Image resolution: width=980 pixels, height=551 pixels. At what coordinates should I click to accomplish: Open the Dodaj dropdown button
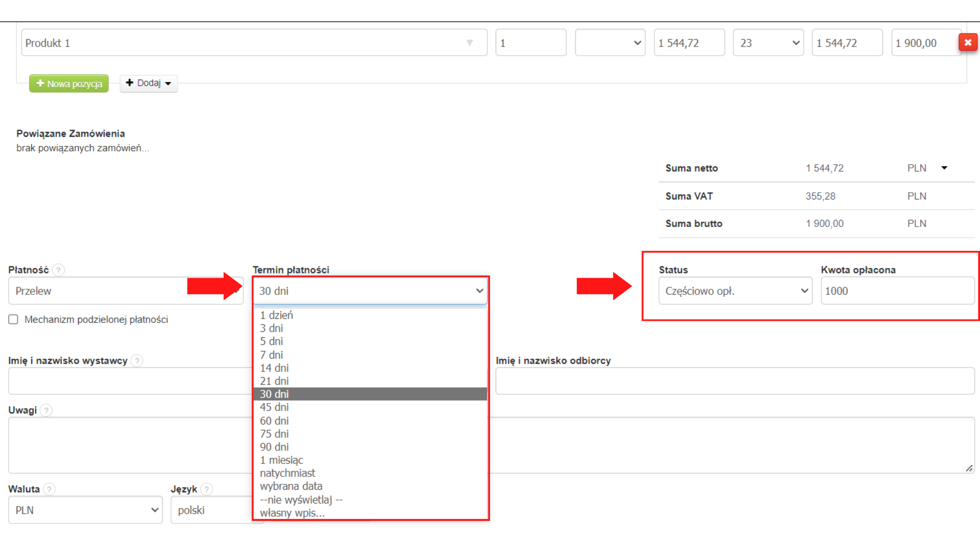pyautogui.click(x=149, y=83)
